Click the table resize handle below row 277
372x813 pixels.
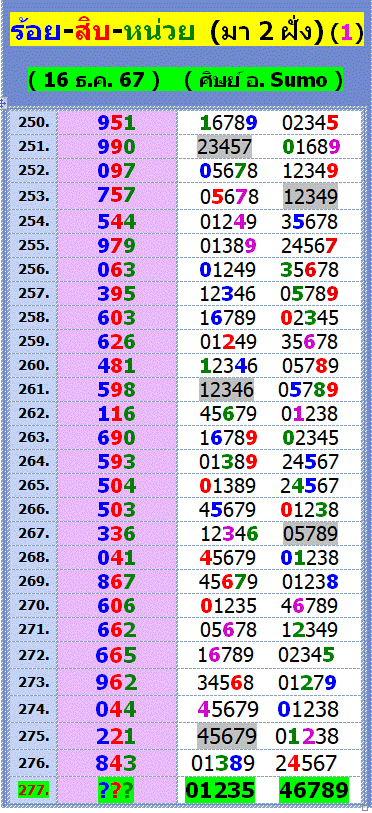(x=365, y=808)
